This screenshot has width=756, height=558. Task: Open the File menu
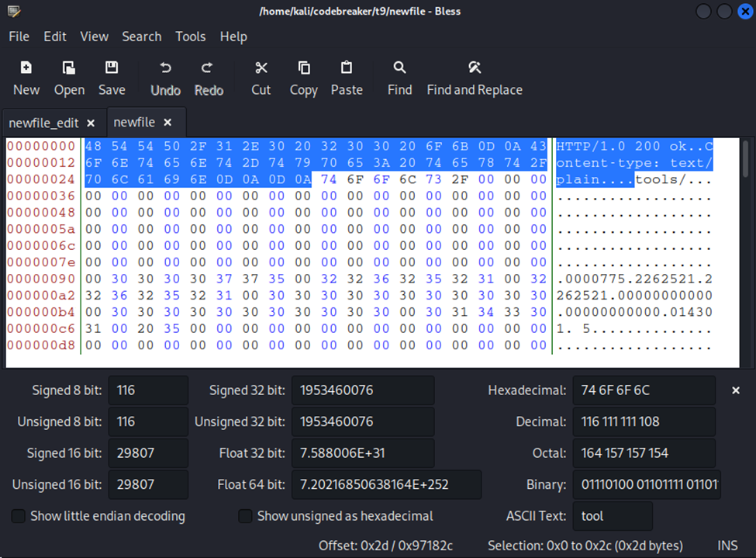tap(19, 36)
